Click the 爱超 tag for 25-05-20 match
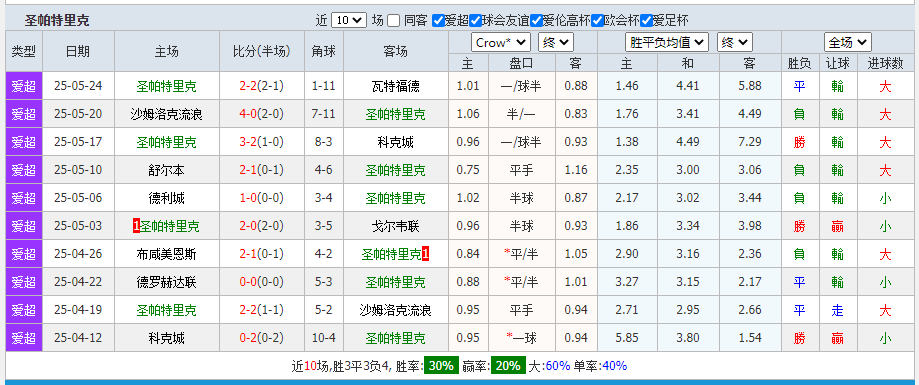The width and height of the screenshot is (919, 385). click(24, 114)
